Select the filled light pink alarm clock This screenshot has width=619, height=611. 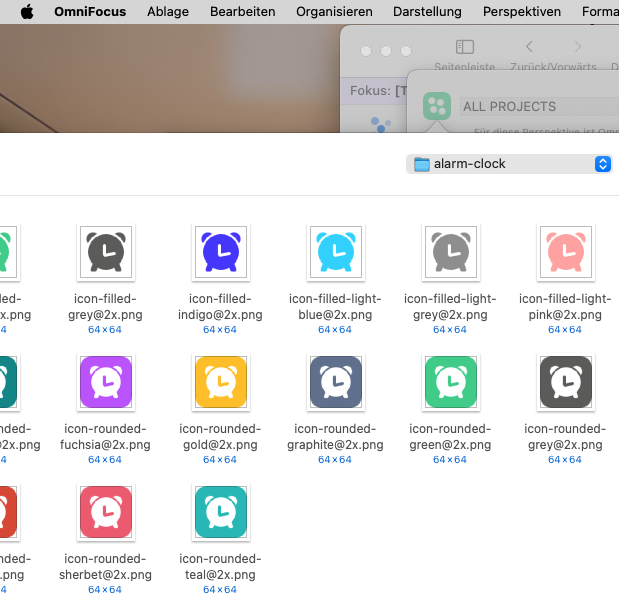(x=565, y=252)
